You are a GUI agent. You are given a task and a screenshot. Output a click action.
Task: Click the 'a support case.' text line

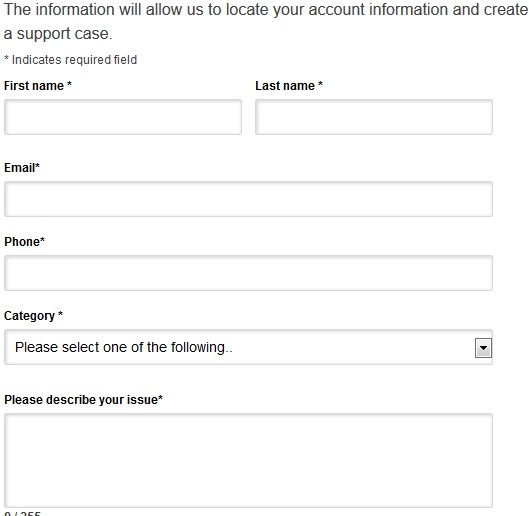point(58,34)
